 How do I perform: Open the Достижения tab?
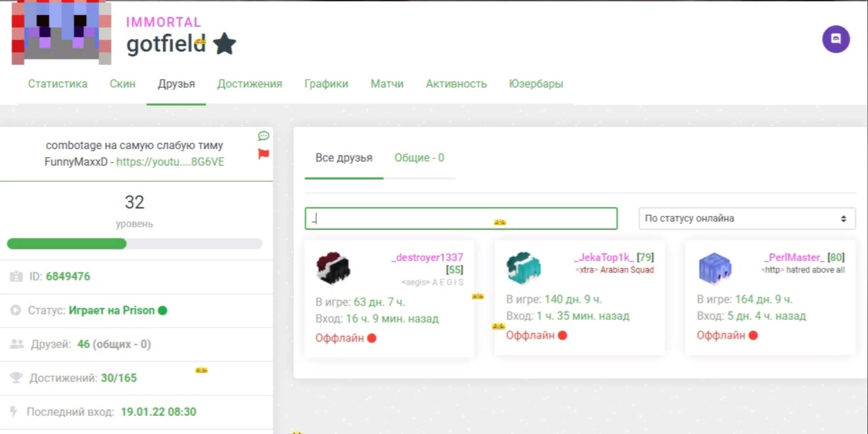pos(249,84)
